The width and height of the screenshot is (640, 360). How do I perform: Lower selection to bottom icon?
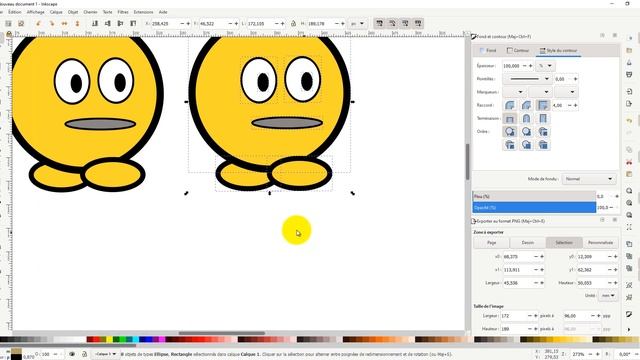(95, 24)
